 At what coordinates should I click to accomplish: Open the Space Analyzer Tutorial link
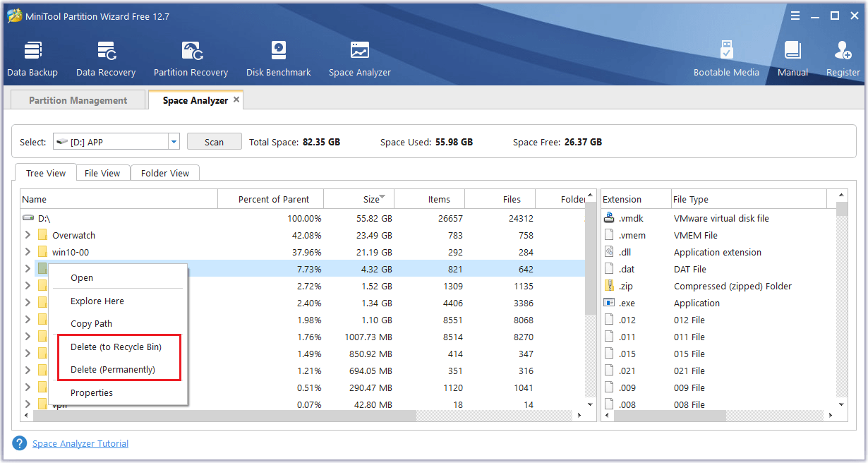coord(80,444)
